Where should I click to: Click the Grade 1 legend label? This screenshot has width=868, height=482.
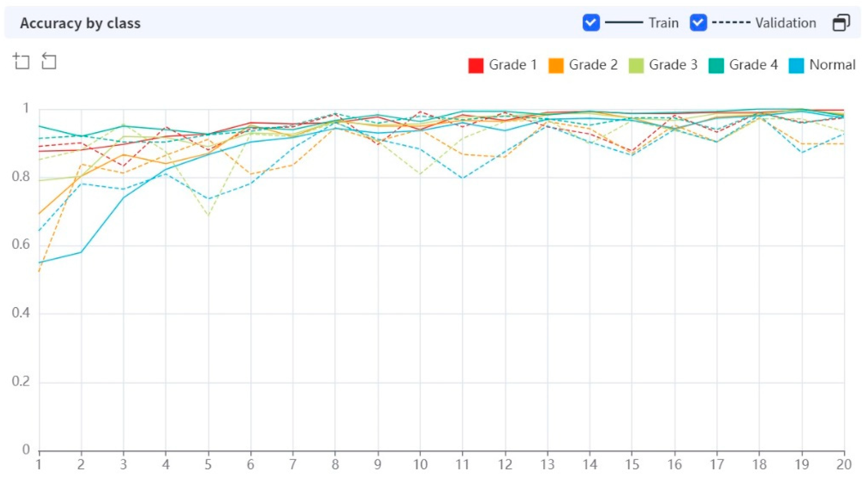coord(512,64)
